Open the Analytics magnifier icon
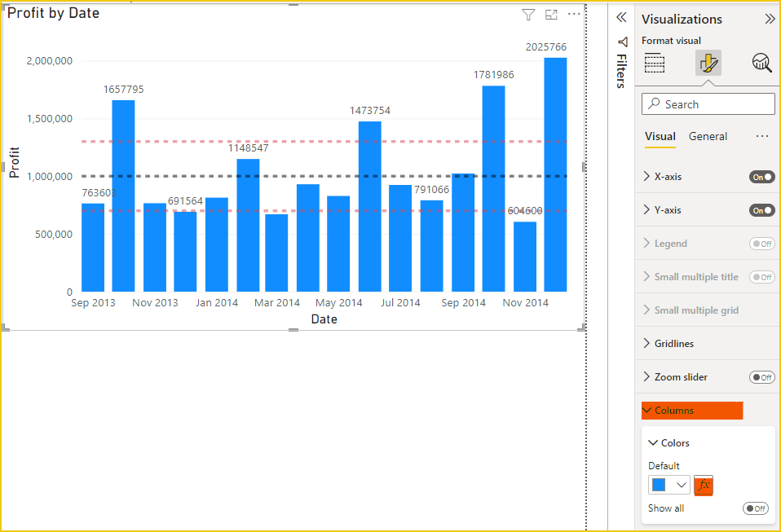 761,63
